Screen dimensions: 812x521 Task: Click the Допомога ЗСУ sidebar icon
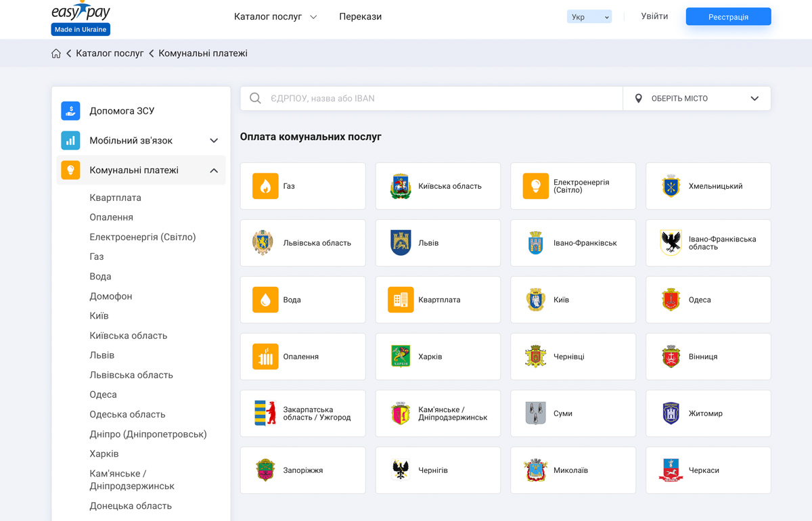click(x=71, y=110)
